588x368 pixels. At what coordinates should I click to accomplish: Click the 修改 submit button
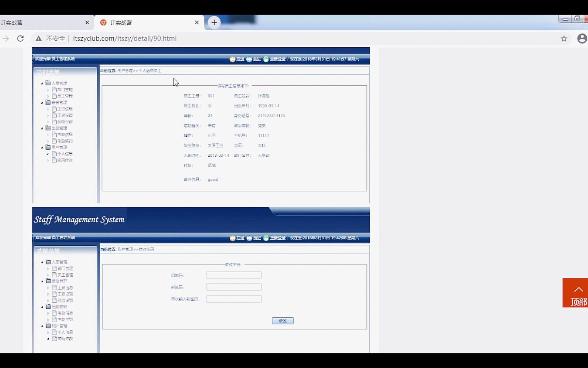coord(282,321)
